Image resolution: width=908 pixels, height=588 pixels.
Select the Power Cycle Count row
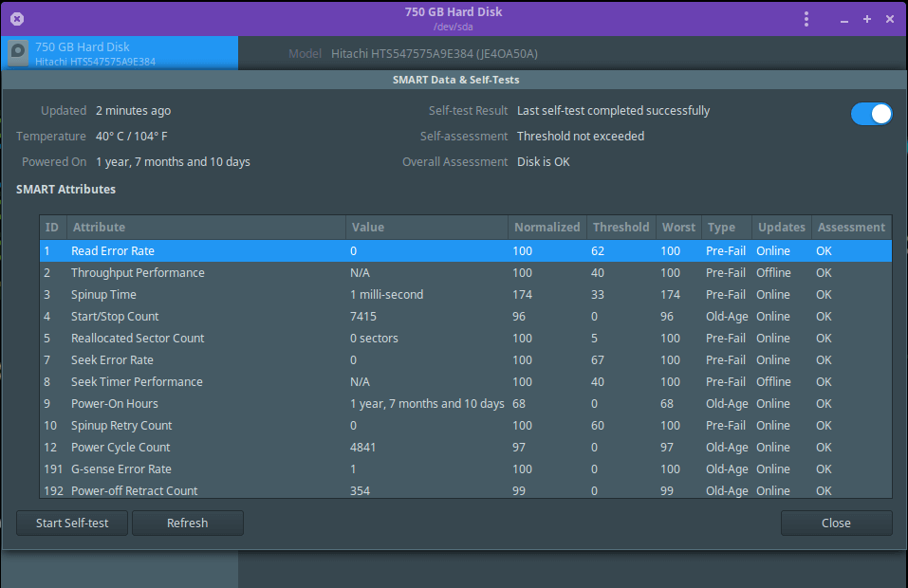click(x=466, y=448)
